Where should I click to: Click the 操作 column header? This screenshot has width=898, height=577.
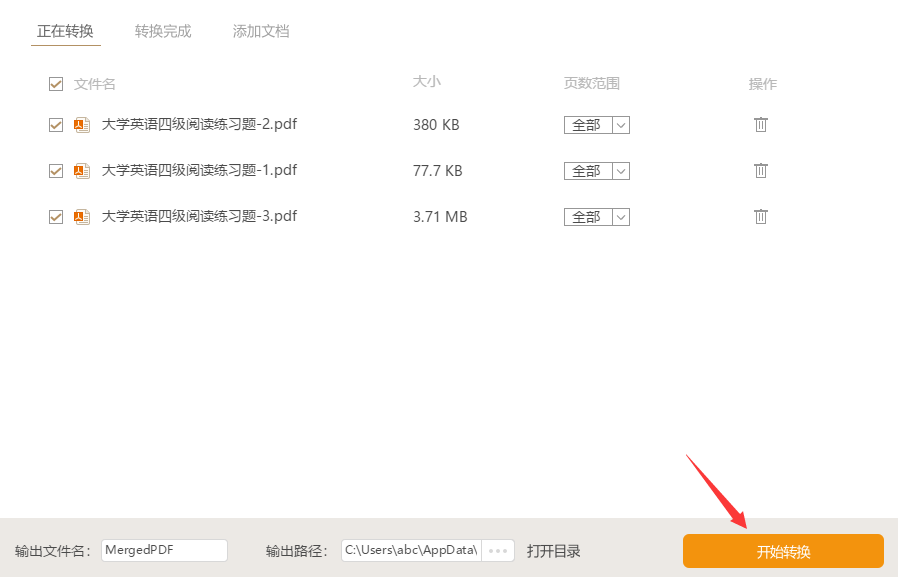[763, 84]
